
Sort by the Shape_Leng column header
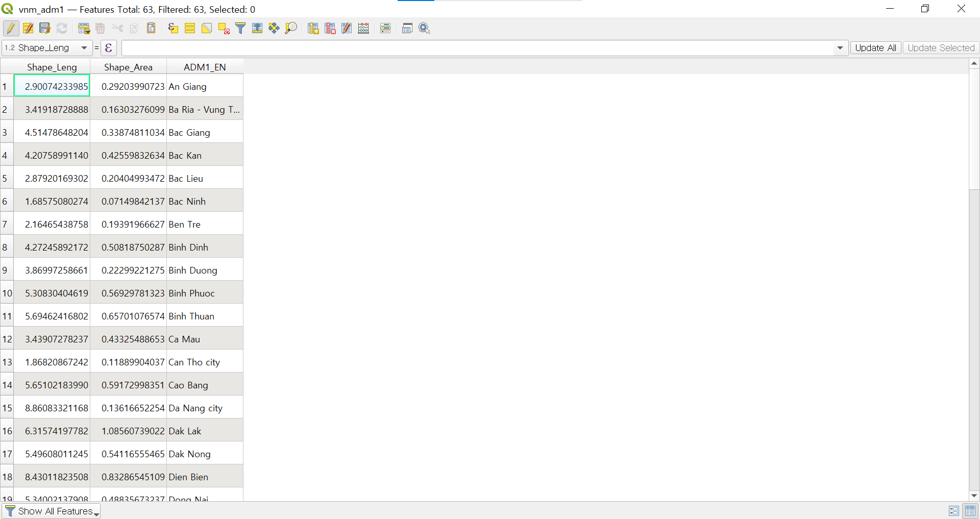click(x=52, y=67)
